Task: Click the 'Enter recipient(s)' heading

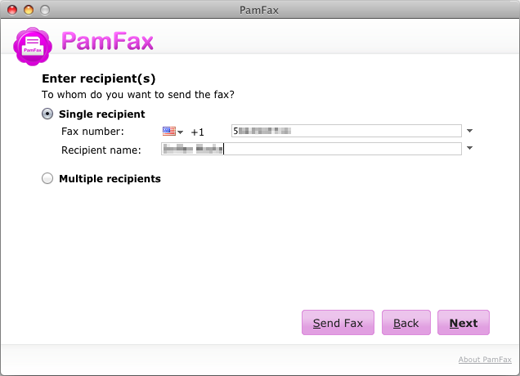Action: (x=99, y=79)
